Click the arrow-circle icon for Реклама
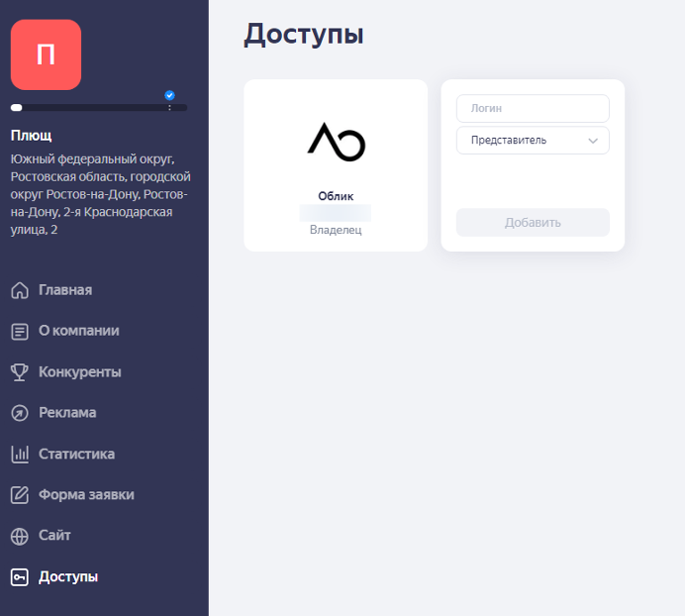The width and height of the screenshot is (685, 616). tap(19, 413)
